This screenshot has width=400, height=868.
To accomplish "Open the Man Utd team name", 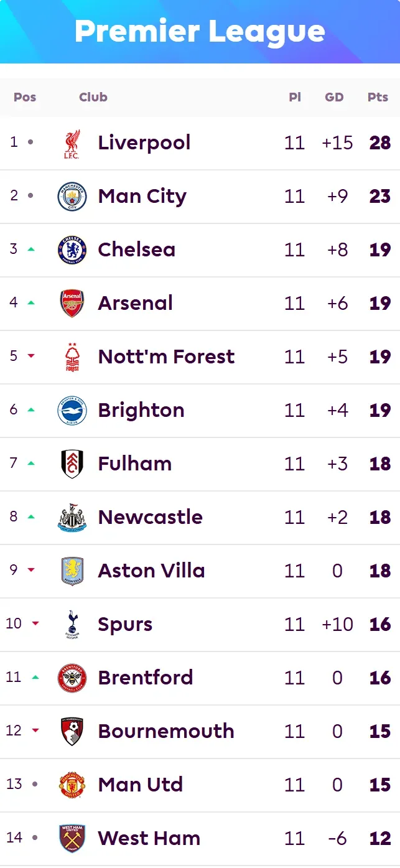I will pos(141,785).
